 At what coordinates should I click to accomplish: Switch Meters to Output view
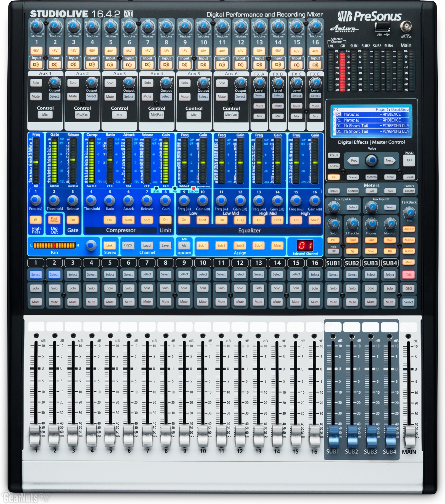[353, 191]
